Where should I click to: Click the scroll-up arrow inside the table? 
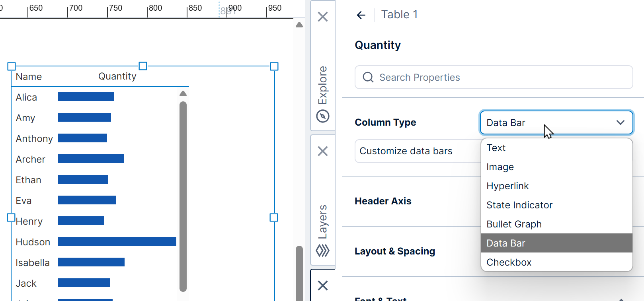[183, 93]
